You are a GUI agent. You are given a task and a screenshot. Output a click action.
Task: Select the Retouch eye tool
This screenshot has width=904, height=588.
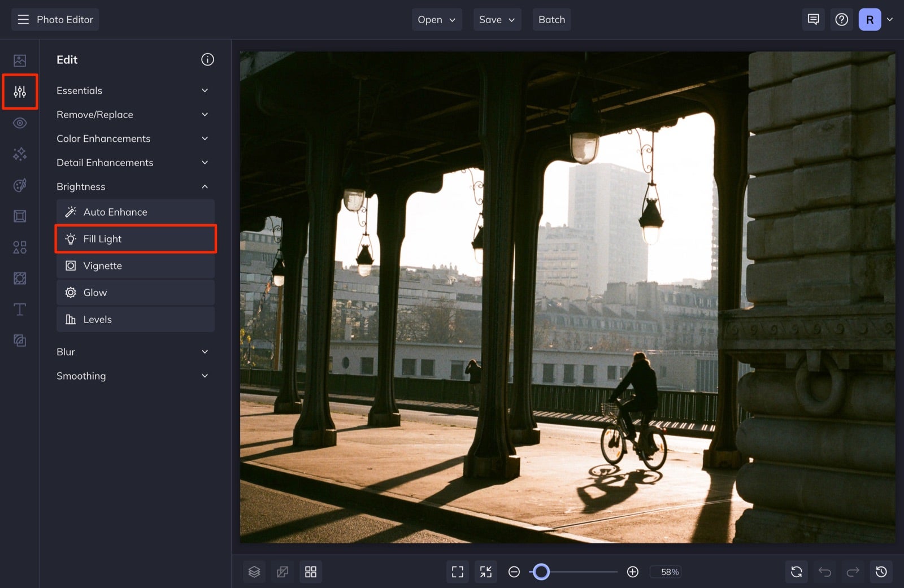(20, 123)
